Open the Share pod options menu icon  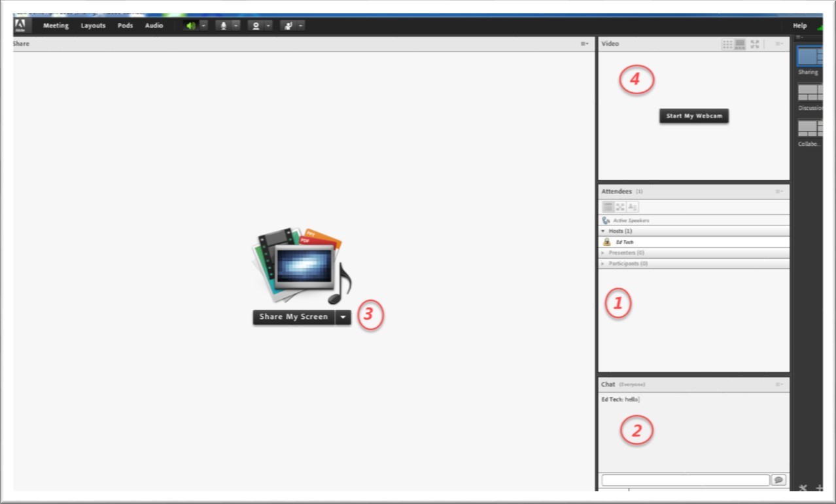(584, 44)
